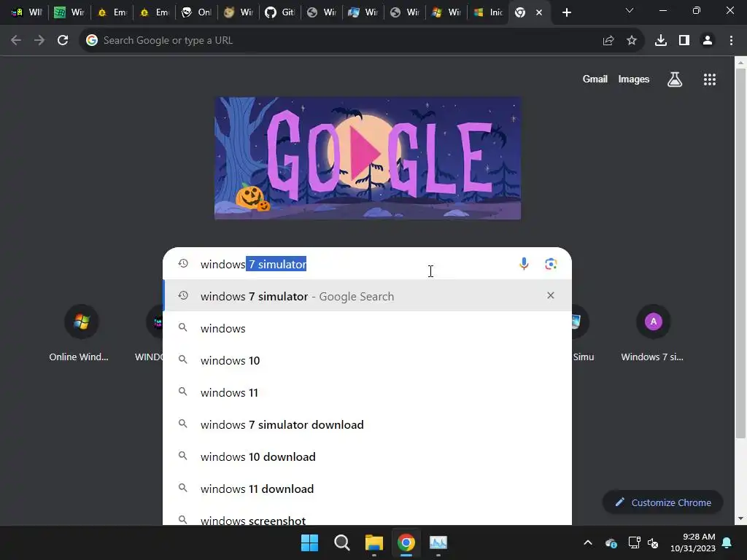This screenshot has width=747, height=560.
Task: Switch to the 'Onl' tab
Action: click(197, 12)
